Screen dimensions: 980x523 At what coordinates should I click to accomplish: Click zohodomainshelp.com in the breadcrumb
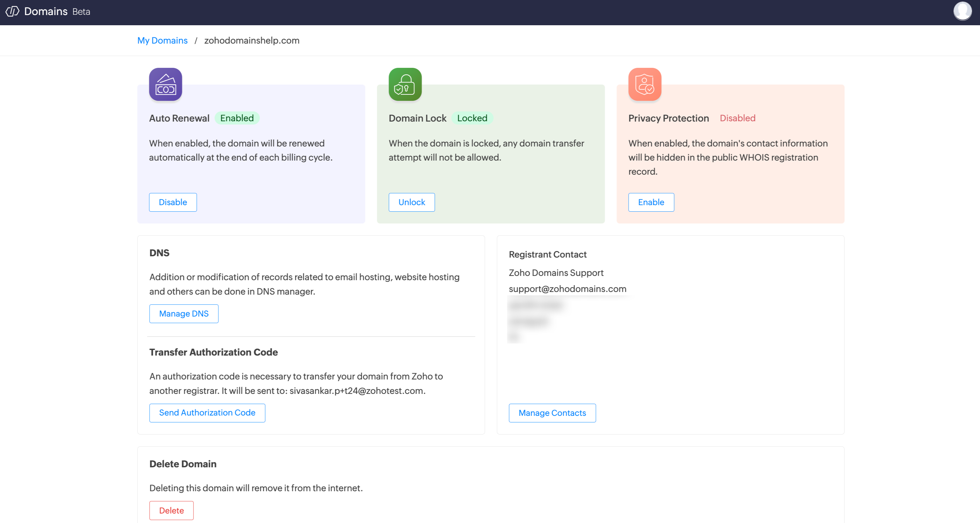pos(252,40)
